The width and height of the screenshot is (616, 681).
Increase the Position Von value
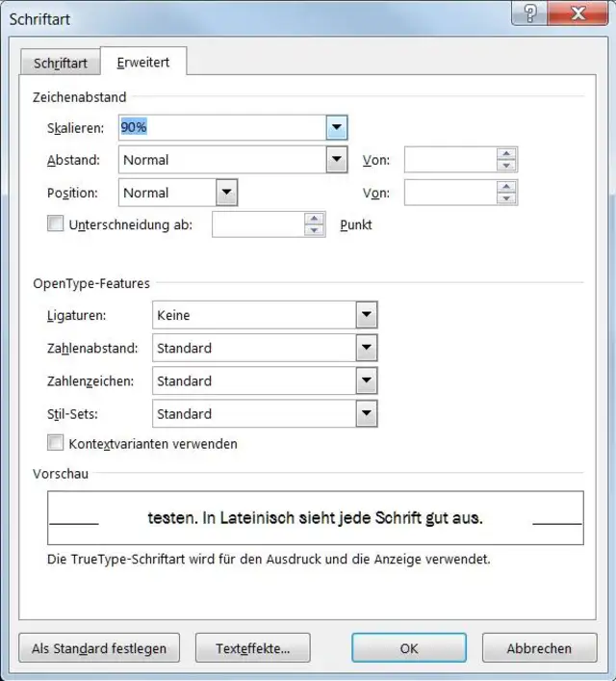(x=507, y=187)
